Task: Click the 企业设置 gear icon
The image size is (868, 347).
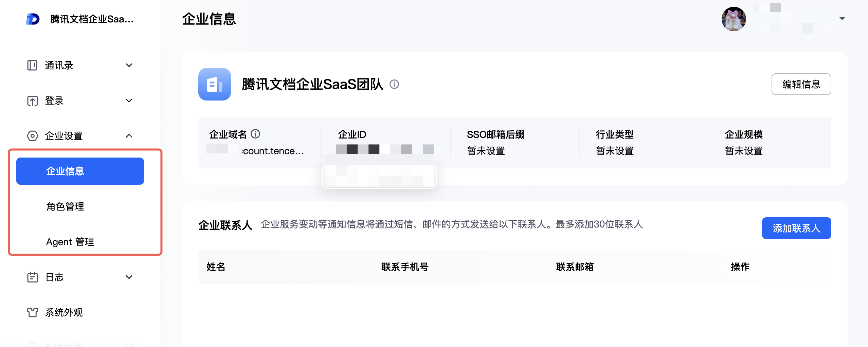Action: [32, 136]
